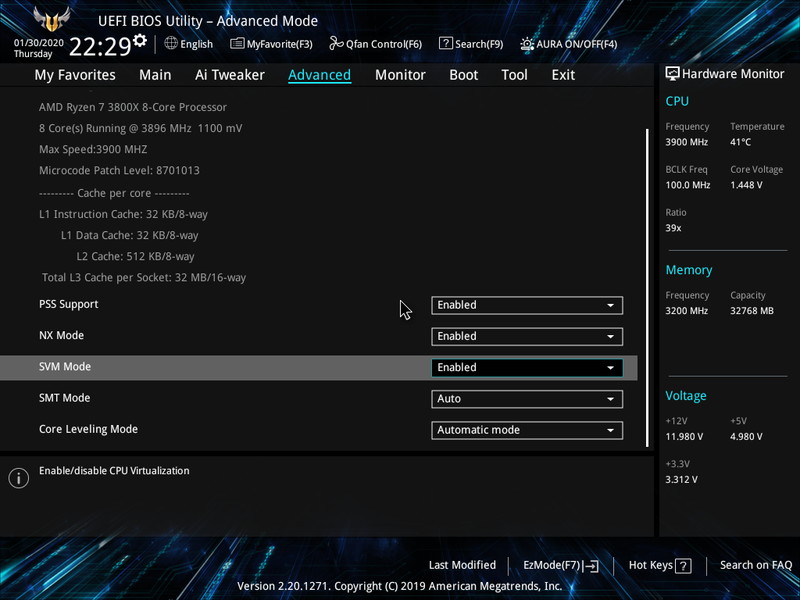Image resolution: width=800 pixels, height=600 pixels.
Task: Open the Core Leveling Mode dropdown
Action: (x=527, y=430)
